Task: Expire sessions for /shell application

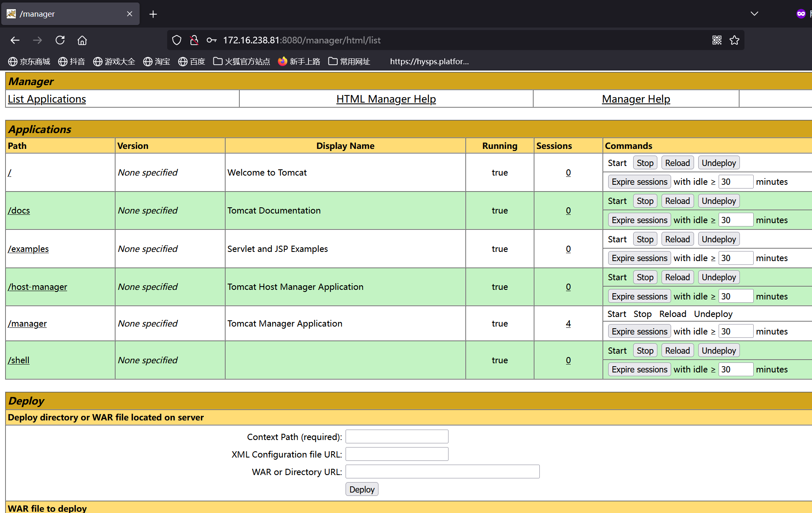Action: (x=639, y=369)
